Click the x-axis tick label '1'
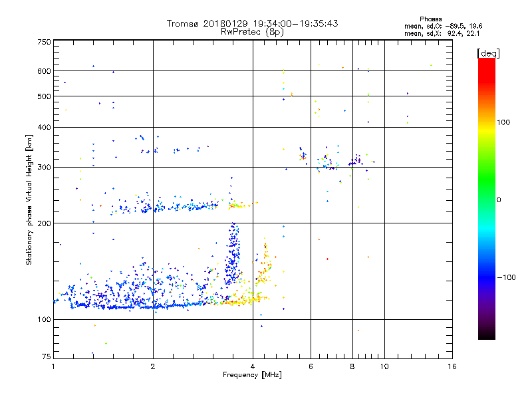Image resolution: width=532 pixels, height=399 pixels. [53, 366]
